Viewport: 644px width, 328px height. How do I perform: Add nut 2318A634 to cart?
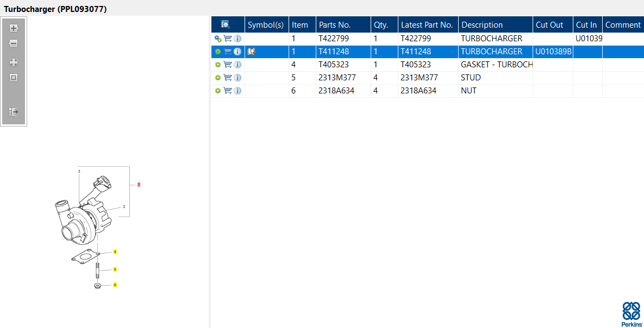228,91
